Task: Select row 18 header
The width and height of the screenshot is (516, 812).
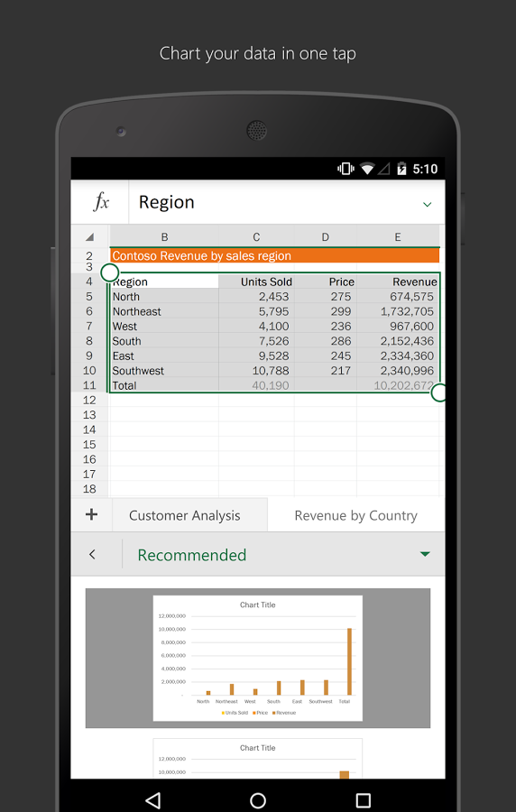Action: point(89,489)
